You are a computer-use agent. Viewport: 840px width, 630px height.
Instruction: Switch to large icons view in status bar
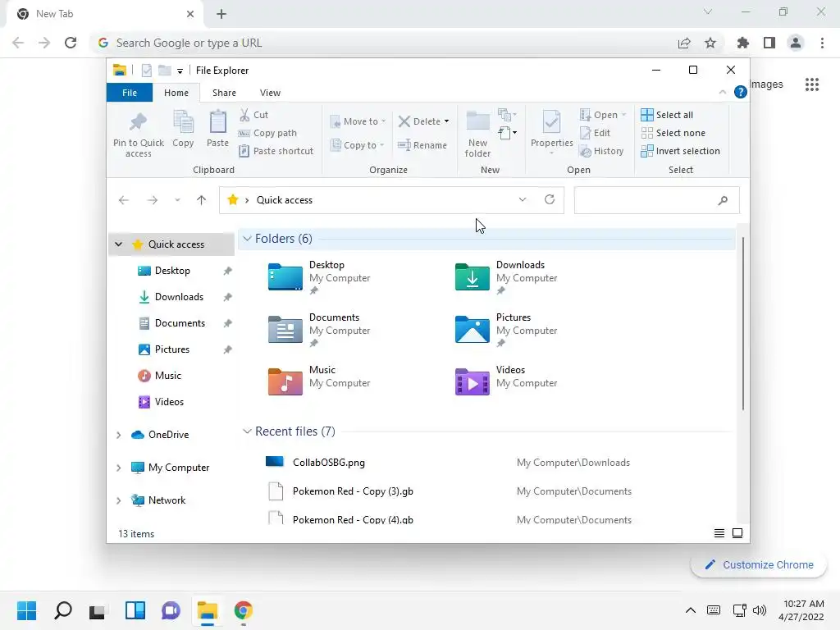point(737,533)
